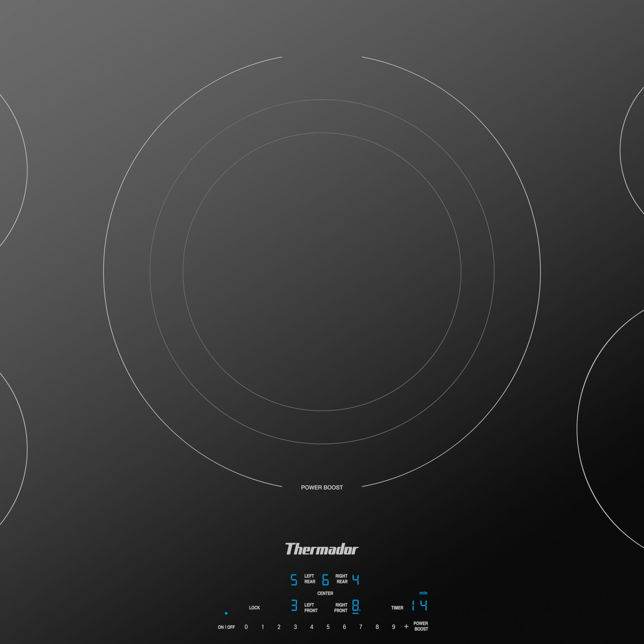Tap the right front level display 8
This screenshot has height=644, width=644.
(x=356, y=606)
